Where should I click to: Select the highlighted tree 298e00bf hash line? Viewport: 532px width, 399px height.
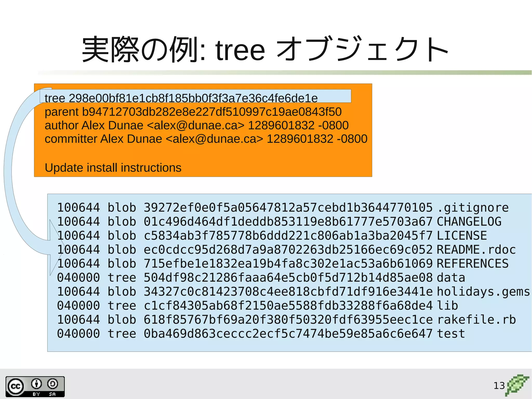[195, 96]
